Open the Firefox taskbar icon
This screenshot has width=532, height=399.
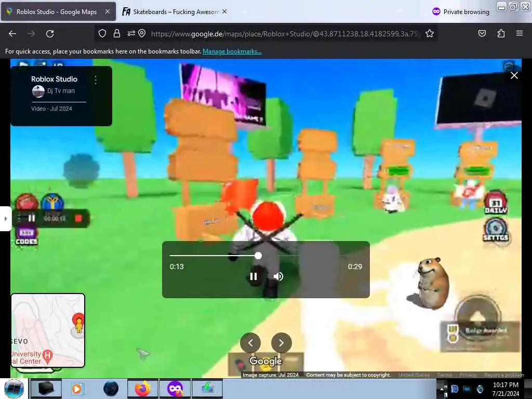tap(143, 389)
